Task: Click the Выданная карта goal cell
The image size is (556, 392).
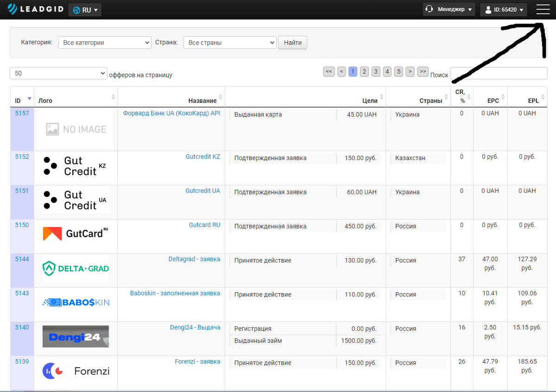Action: pyautogui.click(x=283, y=114)
